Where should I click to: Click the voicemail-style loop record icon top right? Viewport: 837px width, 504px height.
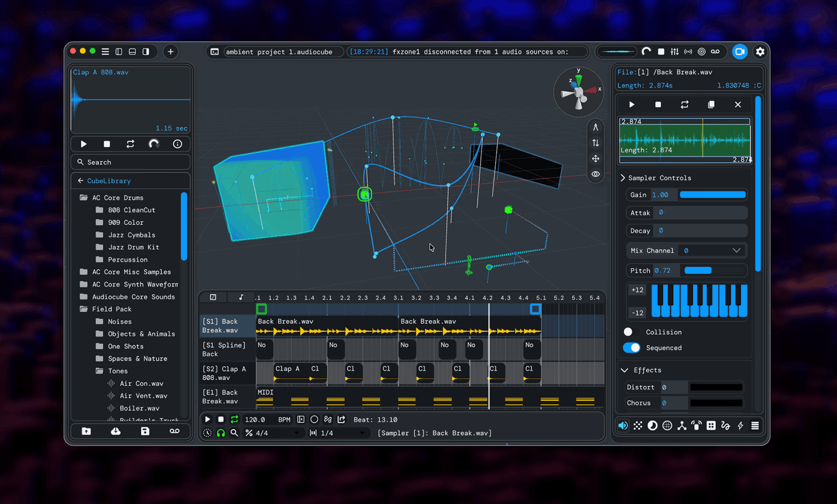coord(715,51)
